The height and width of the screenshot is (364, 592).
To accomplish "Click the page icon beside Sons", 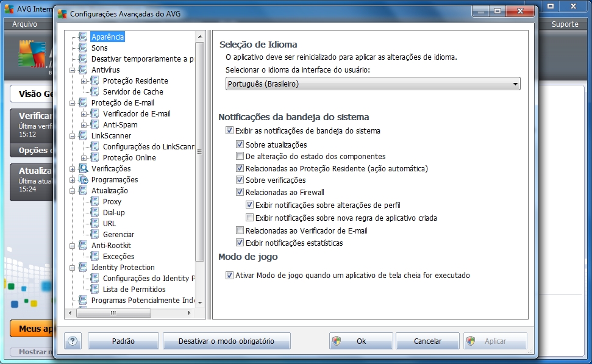I will pyautogui.click(x=83, y=48).
